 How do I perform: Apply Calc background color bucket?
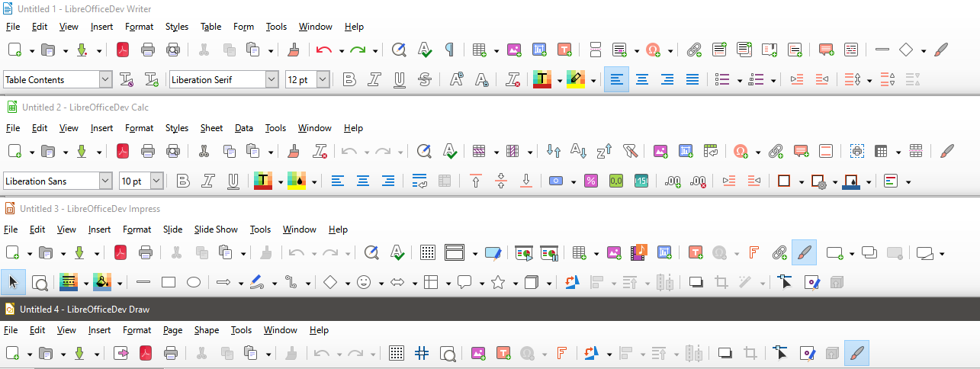point(297,181)
